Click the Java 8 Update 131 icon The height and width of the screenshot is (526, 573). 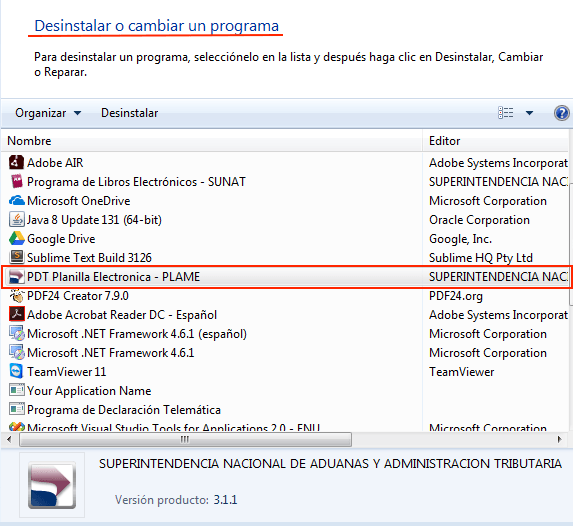16,220
